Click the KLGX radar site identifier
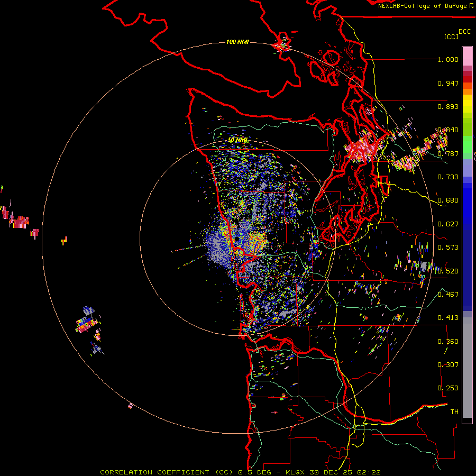This screenshot has height=476, width=476. tap(296, 472)
